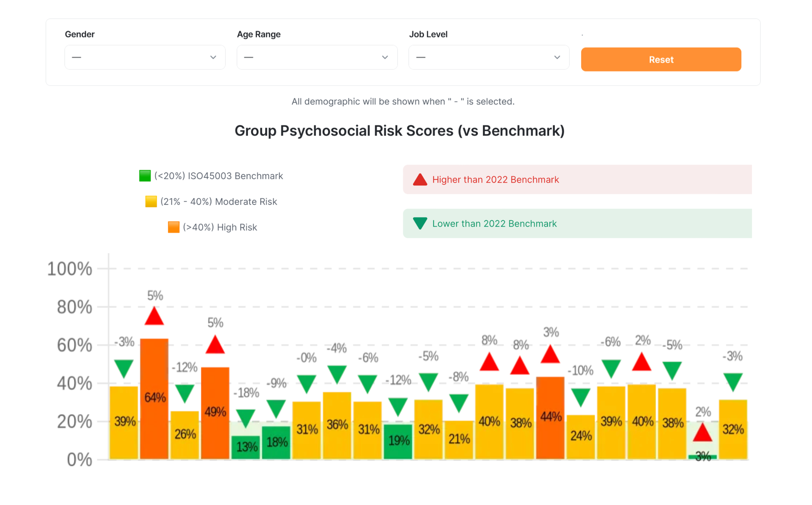This screenshot has height=505, width=812.
Task: Open the Gender dropdown
Action: click(x=145, y=57)
